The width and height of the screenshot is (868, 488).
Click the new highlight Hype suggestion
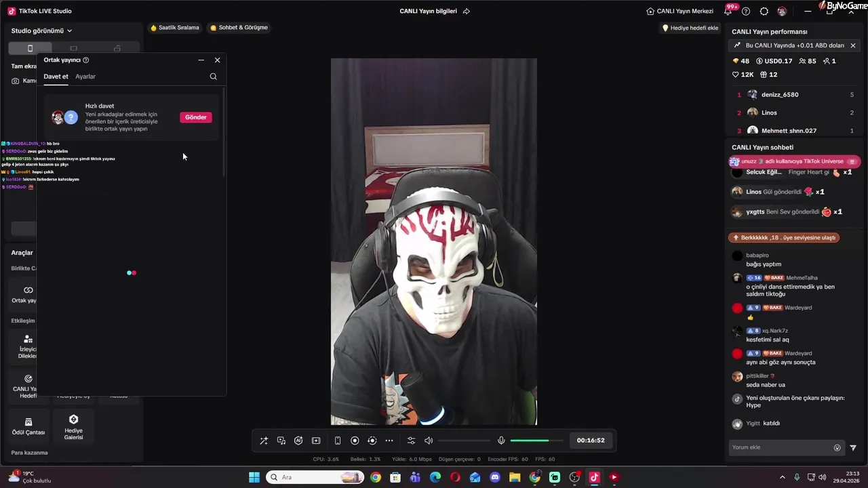click(x=795, y=401)
